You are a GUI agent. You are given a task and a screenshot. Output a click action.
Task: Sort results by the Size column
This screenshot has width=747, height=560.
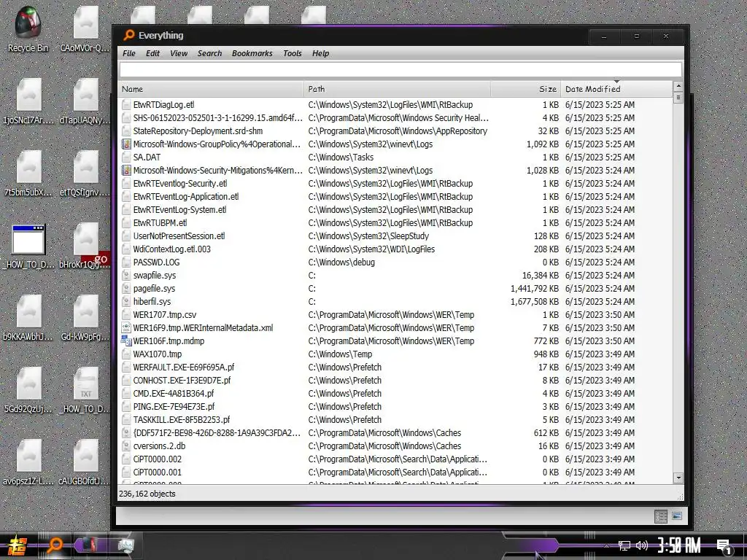point(525,89)
